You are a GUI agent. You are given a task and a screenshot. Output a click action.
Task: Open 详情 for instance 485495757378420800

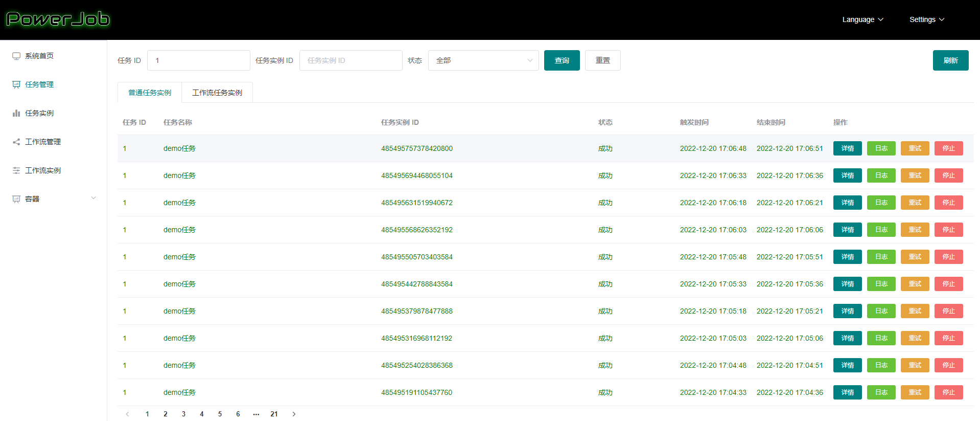848,148
